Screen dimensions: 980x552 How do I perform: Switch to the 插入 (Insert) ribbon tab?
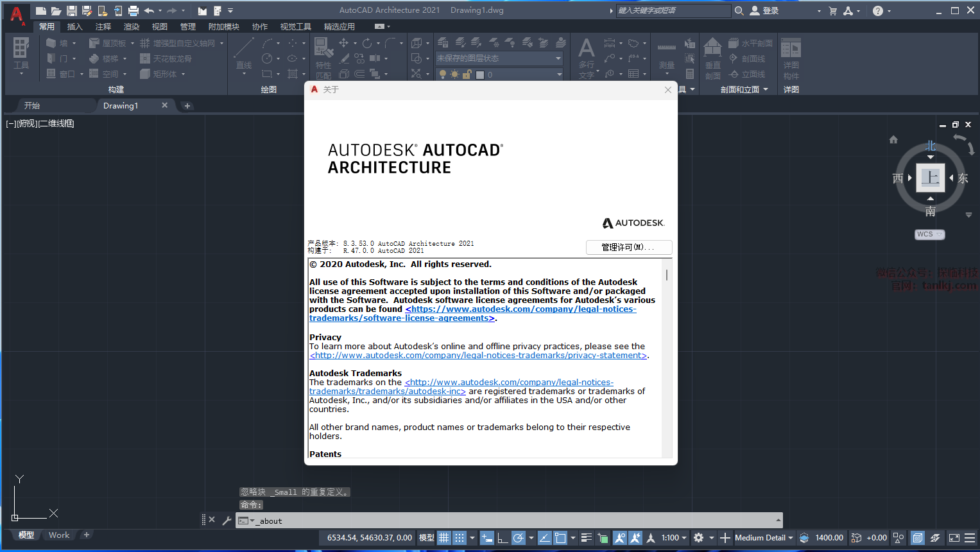click(x=75, y=27)
